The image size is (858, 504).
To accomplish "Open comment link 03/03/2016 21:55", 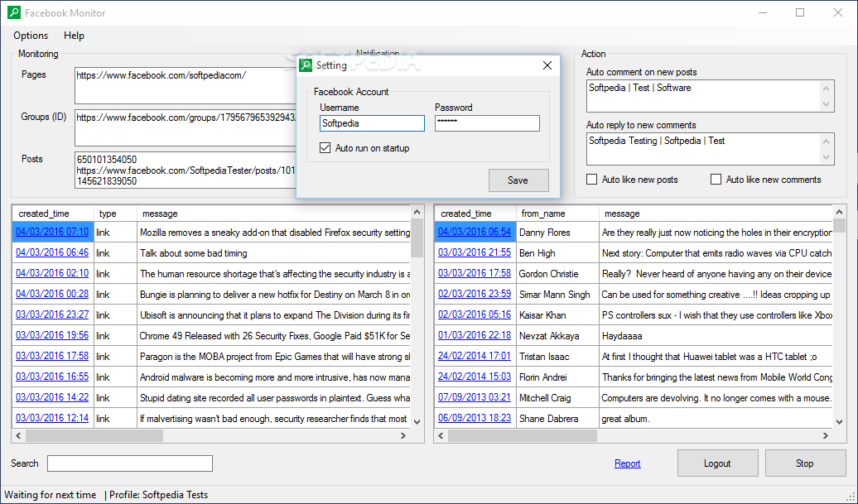I will 475,252.
